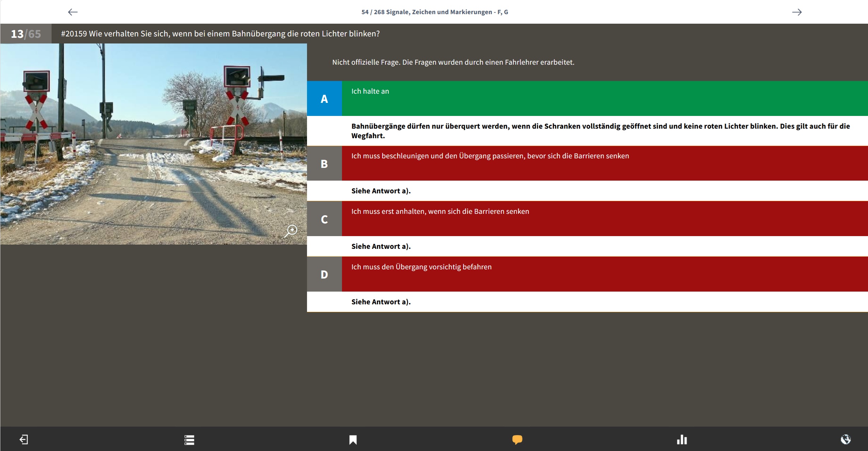Open the question list icon

[189, 440]
